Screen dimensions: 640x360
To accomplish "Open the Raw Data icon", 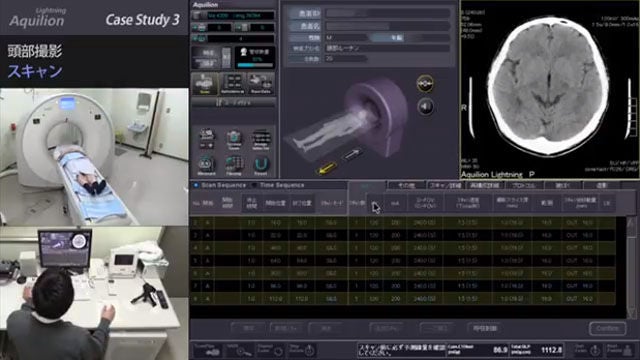I will (x=261, y=84).
